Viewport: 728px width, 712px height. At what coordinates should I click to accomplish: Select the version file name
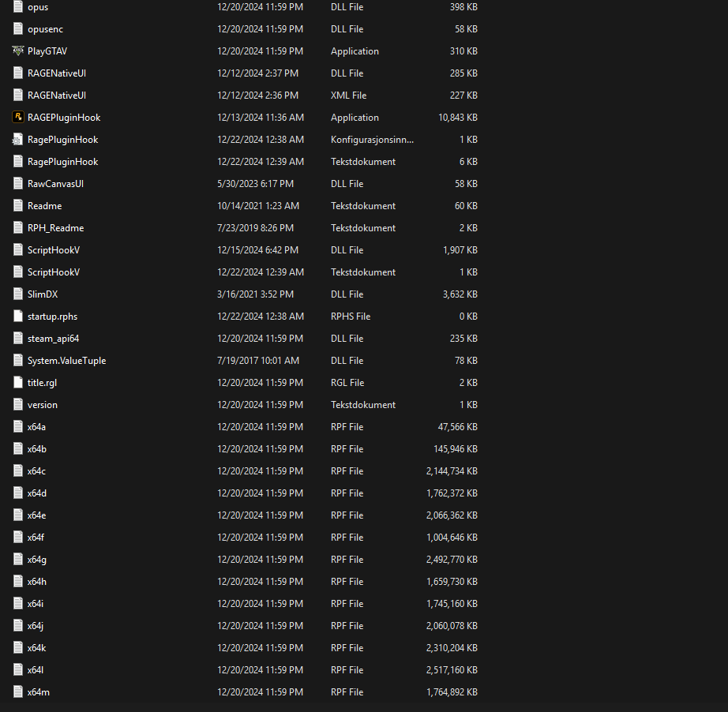pyautogui.click(x=43, y=405)
